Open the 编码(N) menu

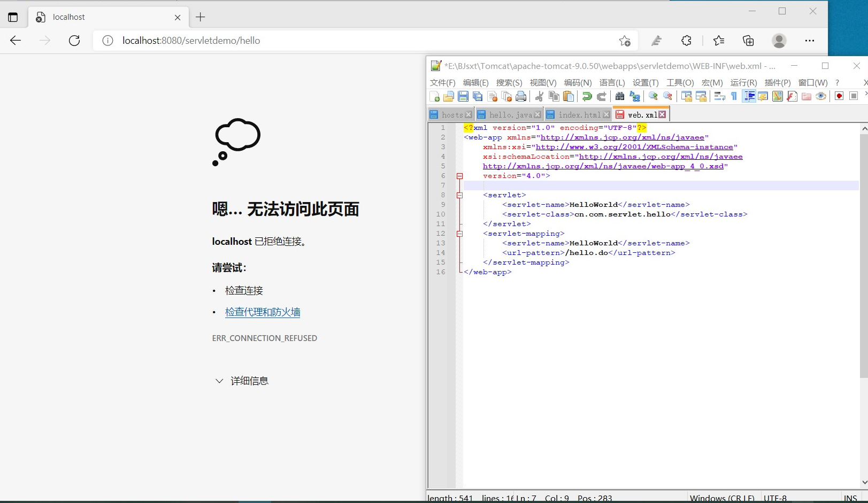pyautogui.click(x=578, y=82)
